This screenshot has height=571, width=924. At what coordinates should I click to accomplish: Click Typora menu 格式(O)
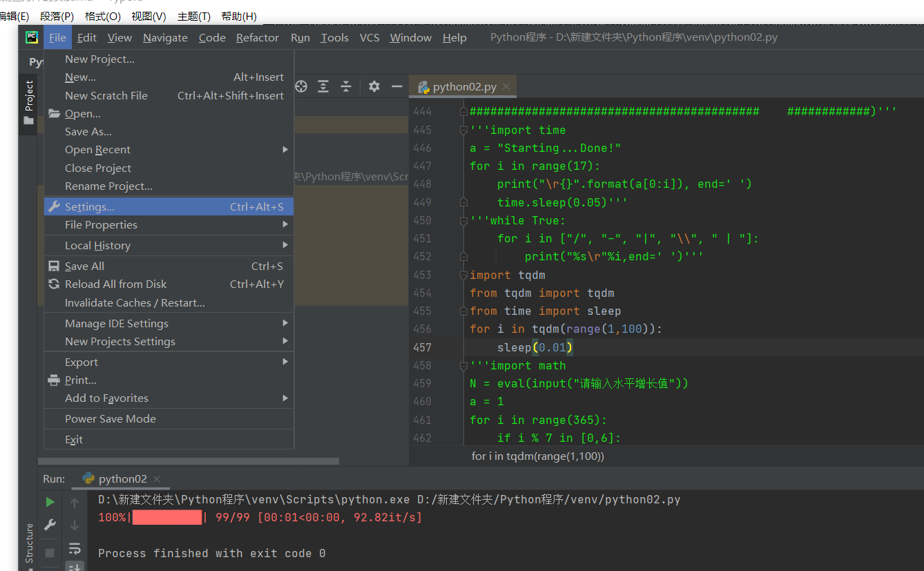[103, 16]
